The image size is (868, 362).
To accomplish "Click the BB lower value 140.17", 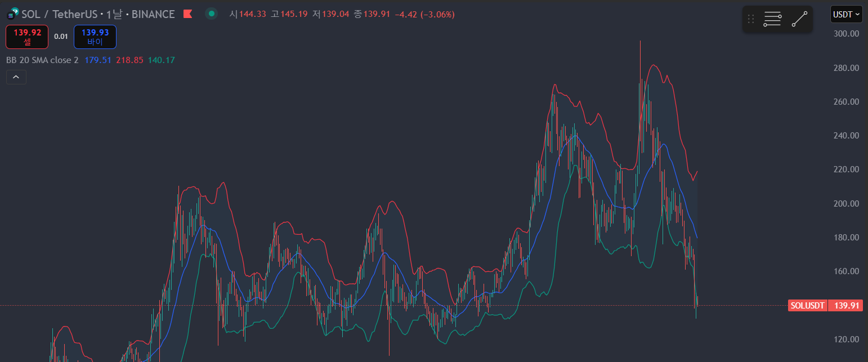I will [x=162, y=60].
